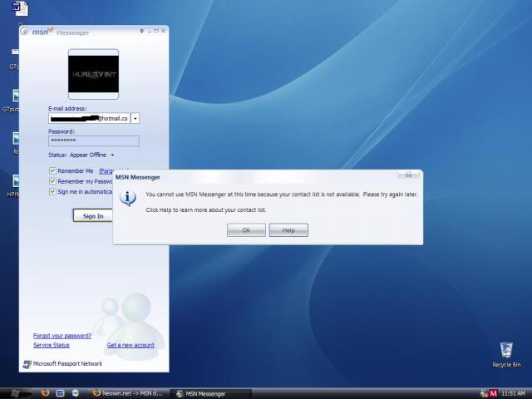Select the MSN Messenger taskbar button
Screen dimensions: 532x399
pos(210,393)
